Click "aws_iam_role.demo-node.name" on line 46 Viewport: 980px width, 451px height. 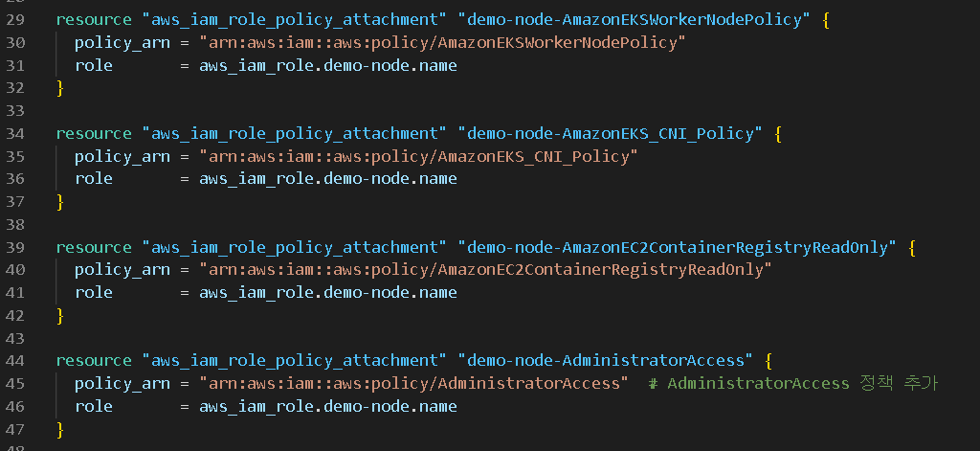pos(328,407)
